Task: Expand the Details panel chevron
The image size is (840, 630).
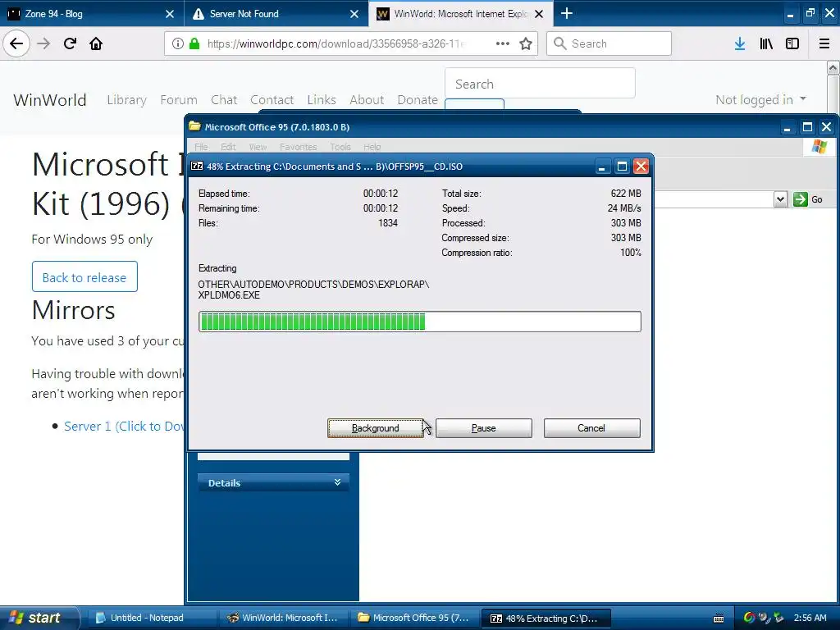Action: click(337, 482)
